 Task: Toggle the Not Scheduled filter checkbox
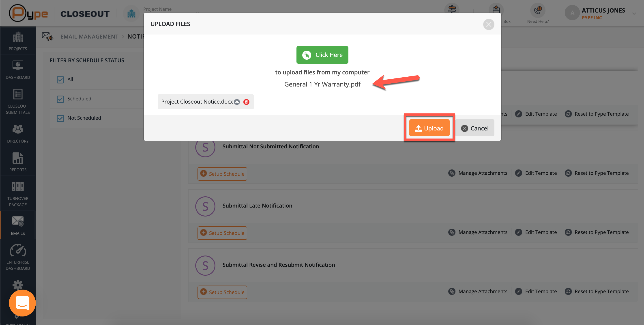pyautogui.click(x=60, y=118)
